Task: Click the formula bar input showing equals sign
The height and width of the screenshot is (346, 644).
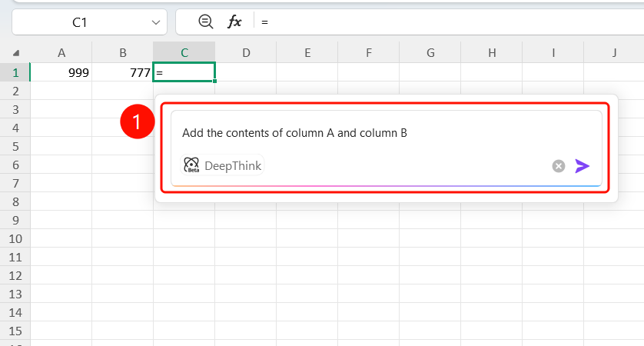Action: tap(450, 22)
